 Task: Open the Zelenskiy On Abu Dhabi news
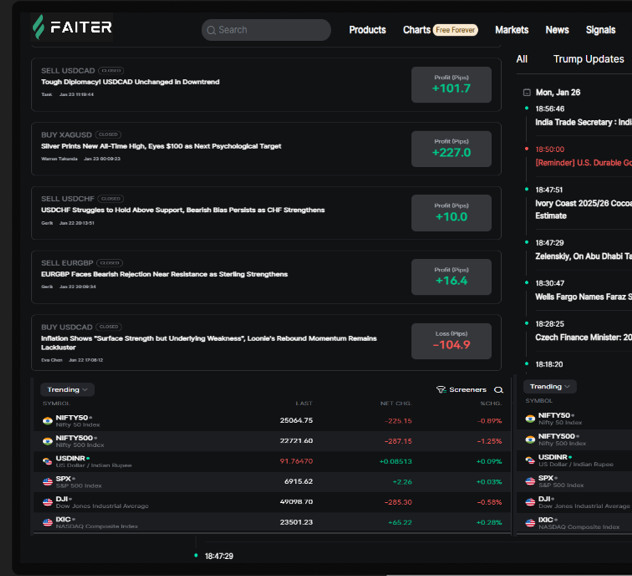tap(583, 256)
